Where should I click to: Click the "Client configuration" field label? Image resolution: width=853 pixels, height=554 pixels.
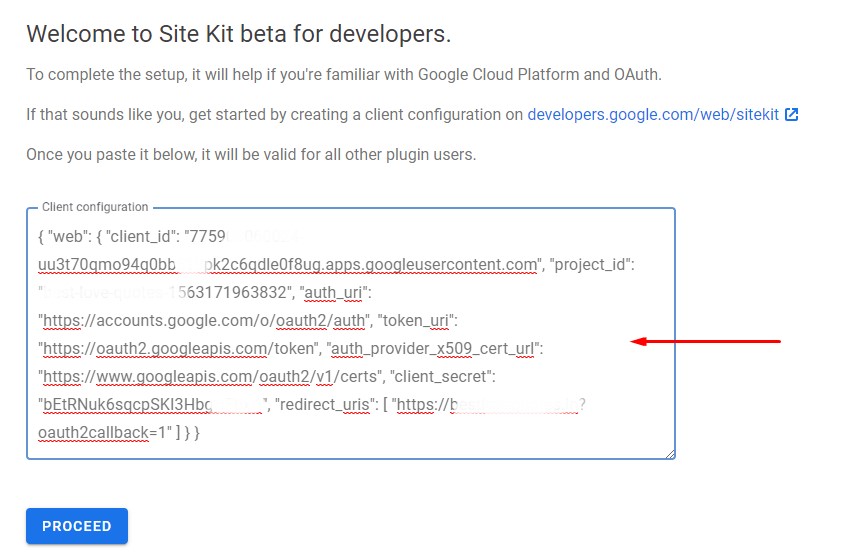[95, 207]
